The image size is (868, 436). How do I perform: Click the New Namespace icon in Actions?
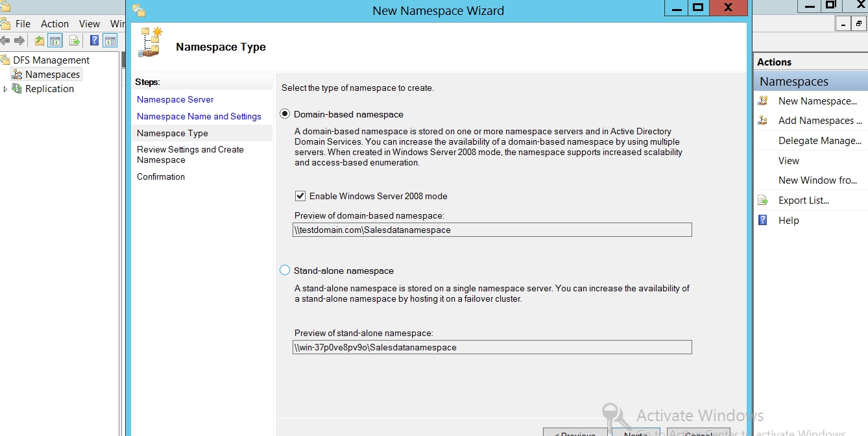coord(764,101)
